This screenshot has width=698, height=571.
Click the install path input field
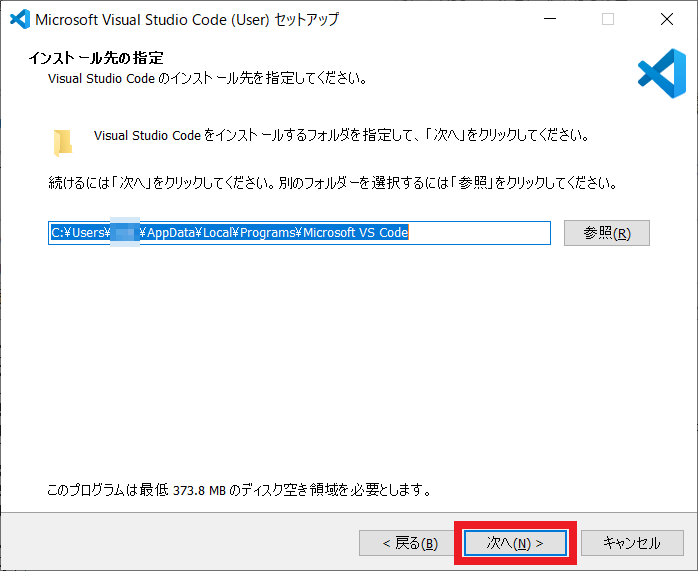[299, 233]
